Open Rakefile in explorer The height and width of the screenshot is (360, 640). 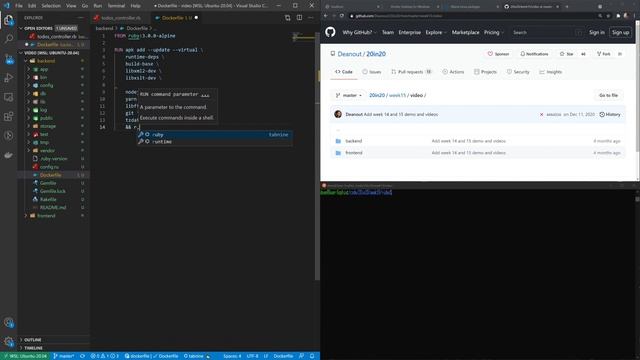pos(48,199)
